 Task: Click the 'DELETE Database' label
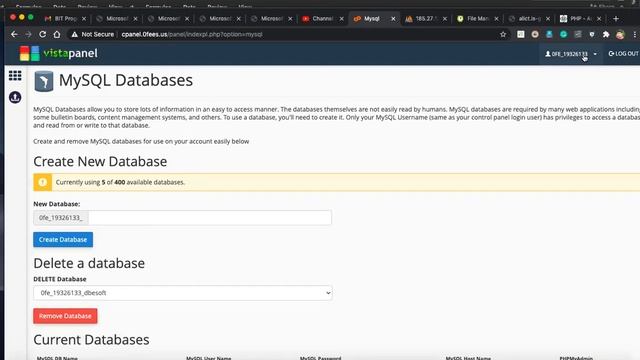tap(60, 279)
